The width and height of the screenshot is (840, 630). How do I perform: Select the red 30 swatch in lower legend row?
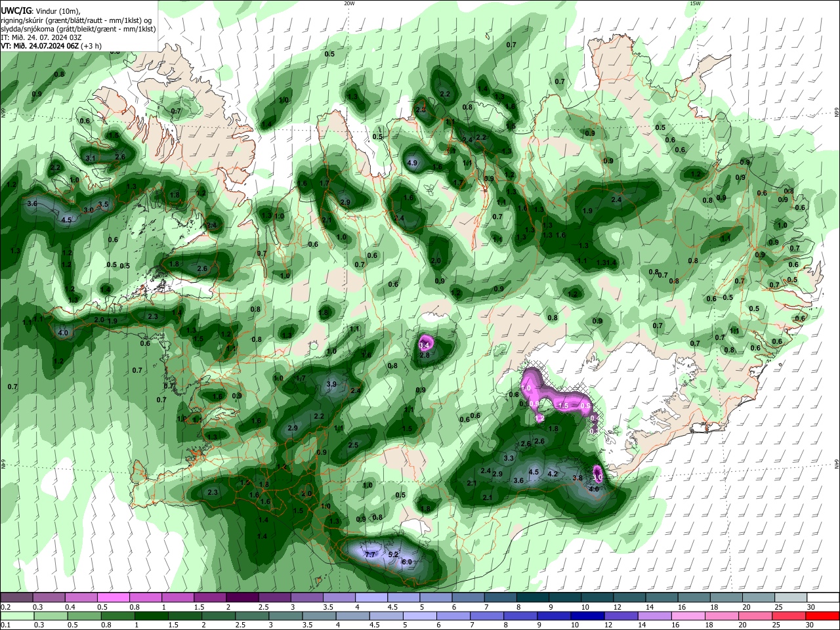(823, 616)
